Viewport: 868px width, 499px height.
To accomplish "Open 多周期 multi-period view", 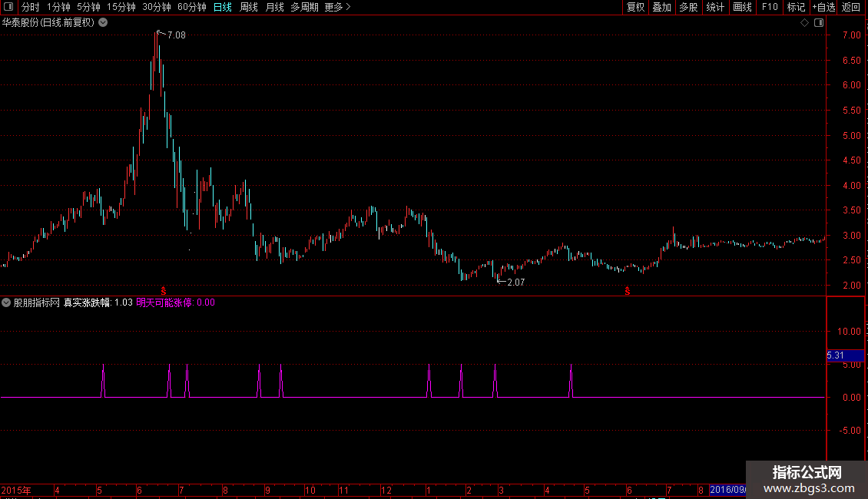I will (x=304, y=7).
